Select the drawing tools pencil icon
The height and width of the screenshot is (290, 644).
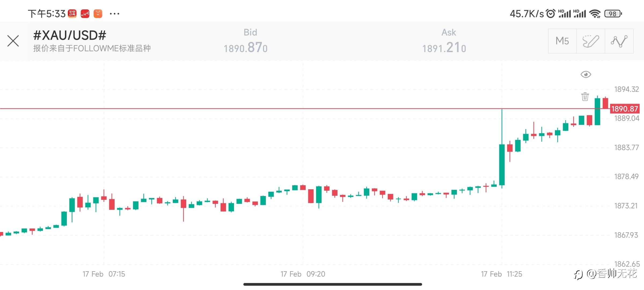click(591, 41)
